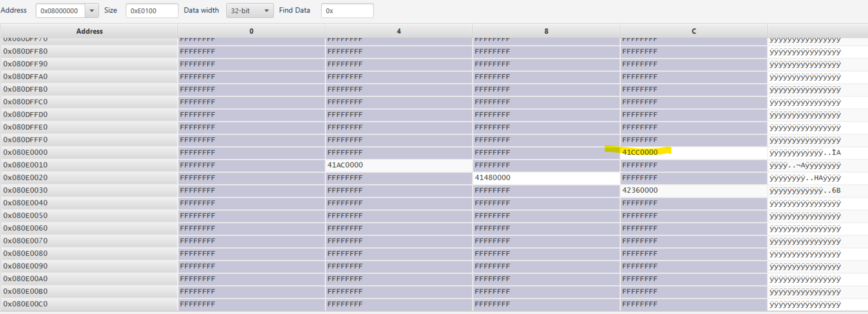Image resolution: width=868 pixels, height=314 pixels.
Task: Click the column header 0
Action: coord(251,31)
